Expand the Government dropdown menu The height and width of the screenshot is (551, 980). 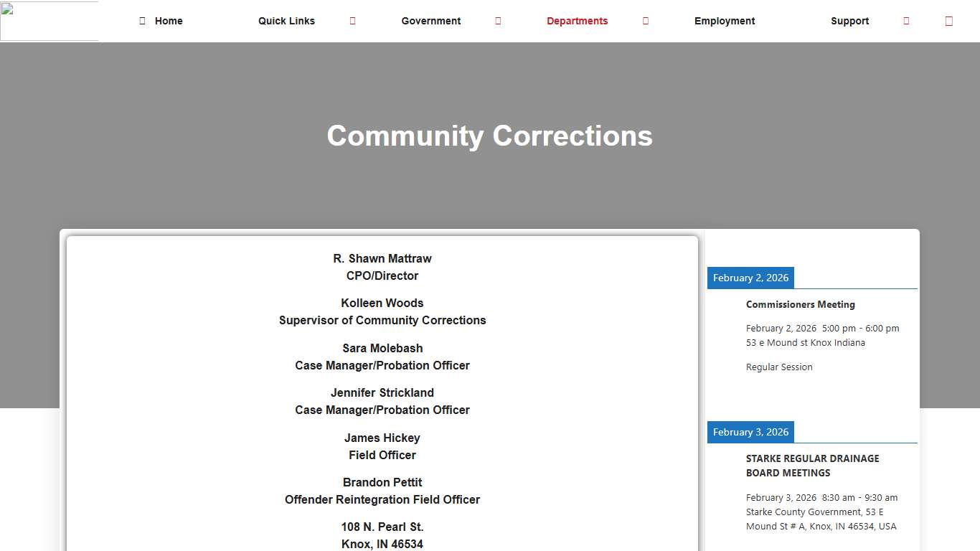pos(430,21)
